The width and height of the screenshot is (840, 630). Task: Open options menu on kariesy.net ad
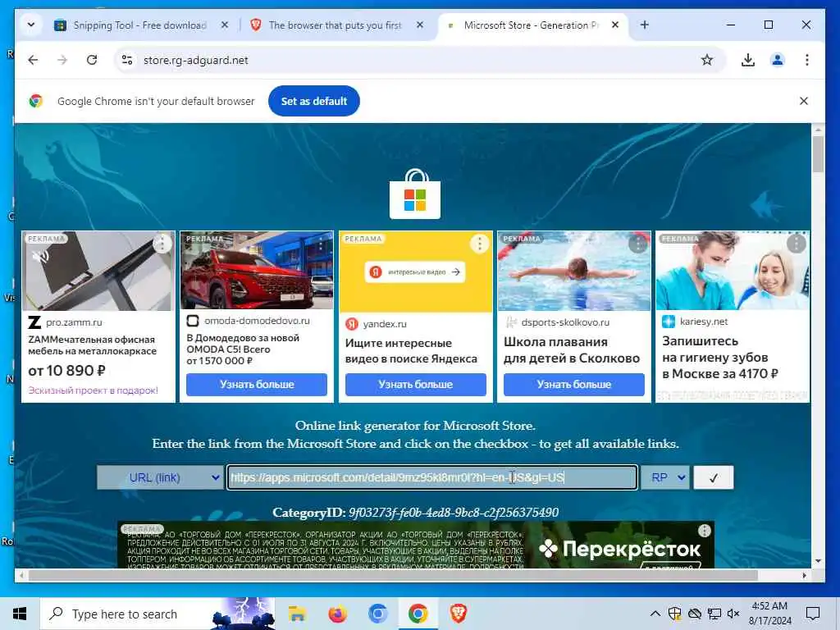(796, 244)
